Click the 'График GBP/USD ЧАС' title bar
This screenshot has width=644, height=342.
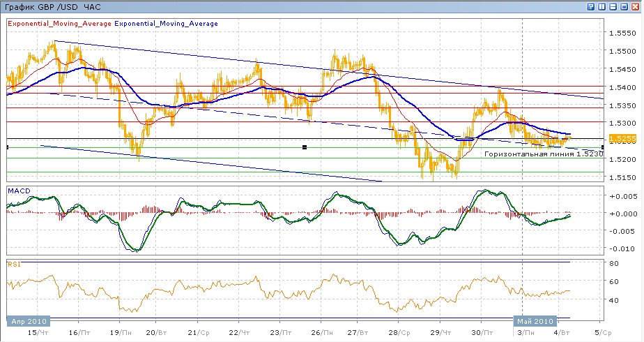(x=53, y=6)
